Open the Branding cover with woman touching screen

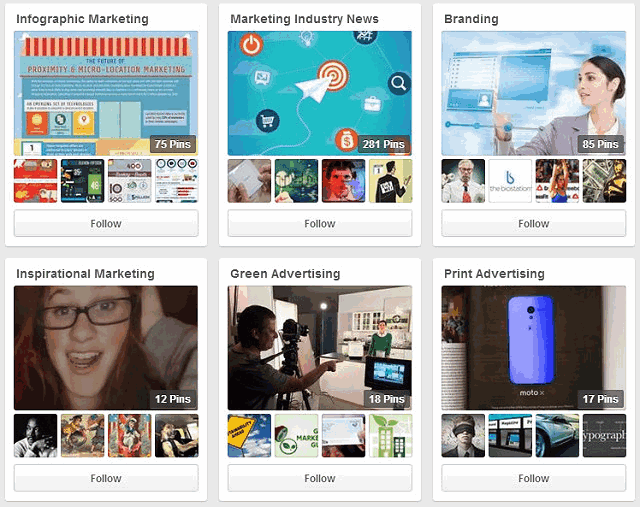click(x=533, y=93)
